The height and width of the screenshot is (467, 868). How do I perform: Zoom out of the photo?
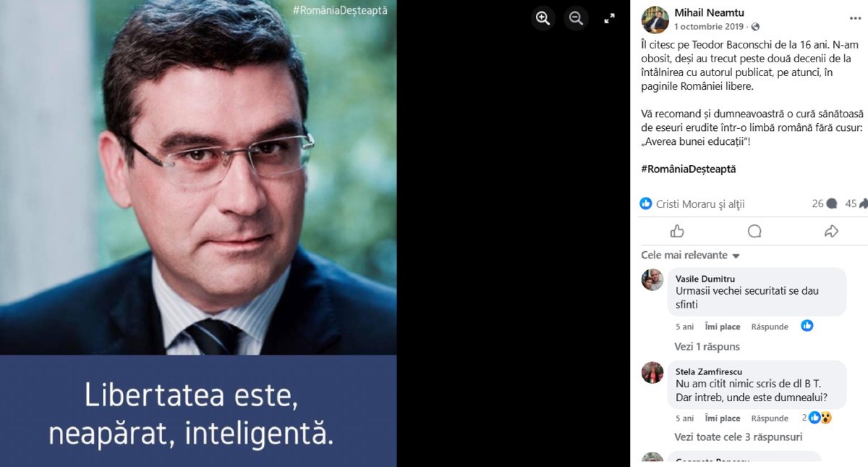coord(576,19)
